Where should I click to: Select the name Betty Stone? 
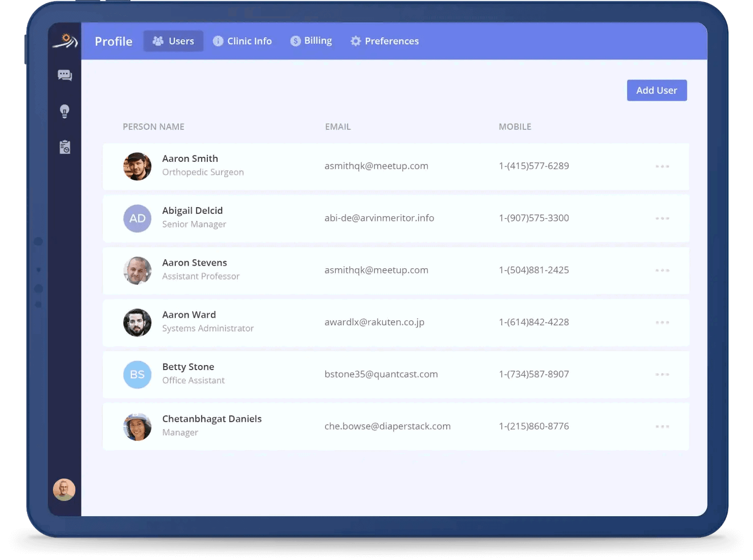188,367
